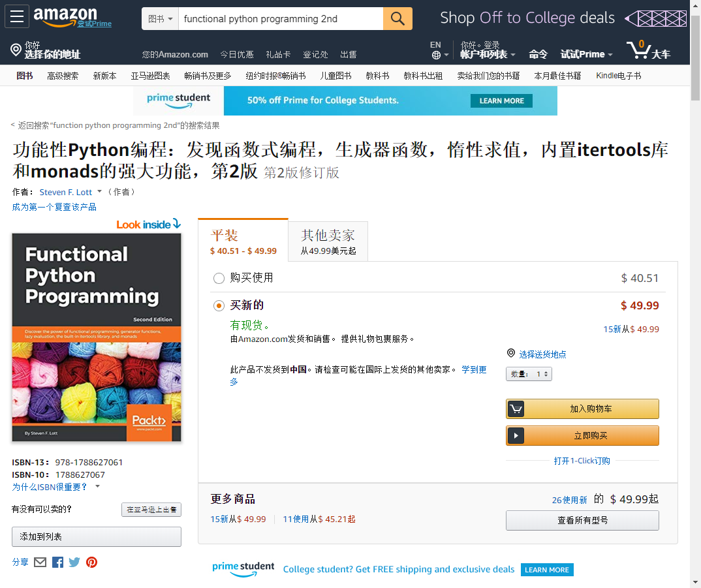Click the 添加到列表 add to list button

(x=97, y=536)
